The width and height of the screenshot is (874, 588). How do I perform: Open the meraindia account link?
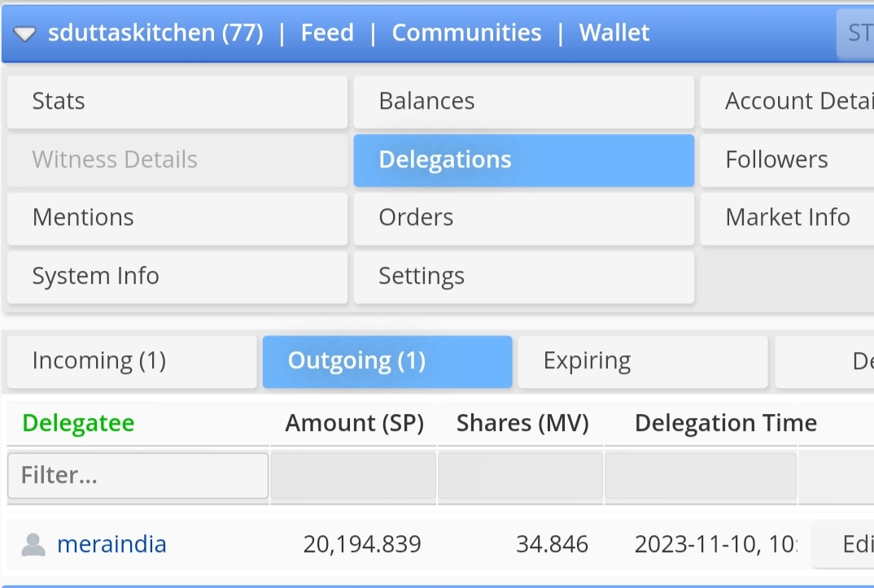click(111, 545)
